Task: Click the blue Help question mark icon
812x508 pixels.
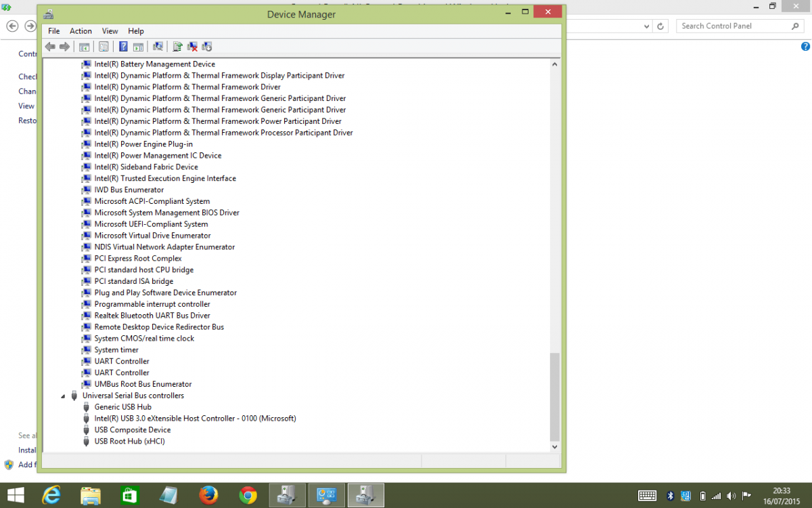Action: pos(123,47)
